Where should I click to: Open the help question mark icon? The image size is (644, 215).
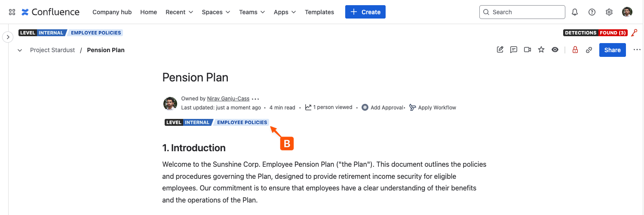point(592,12)
